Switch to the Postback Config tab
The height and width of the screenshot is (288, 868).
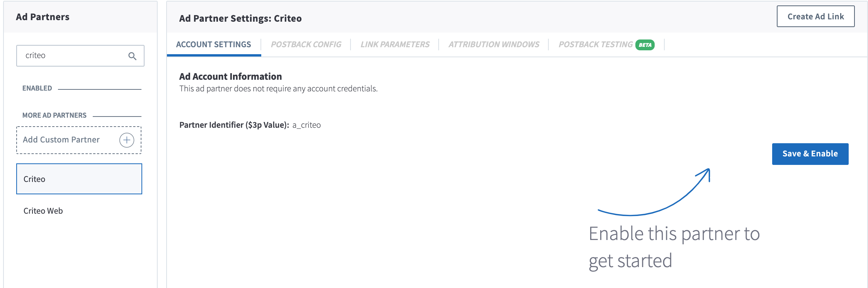(x=306, y=45)
